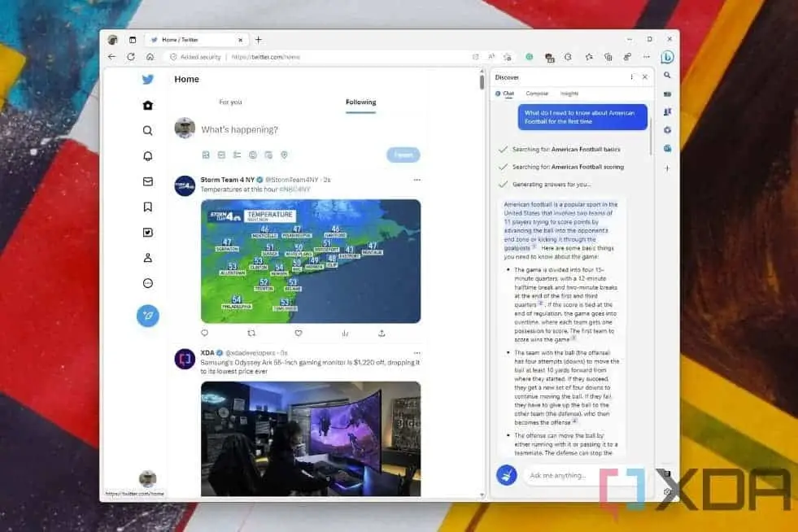Open XDA profile name link
Image resolution: width=798 pixels, height=532 pixels.
[207, 353]
